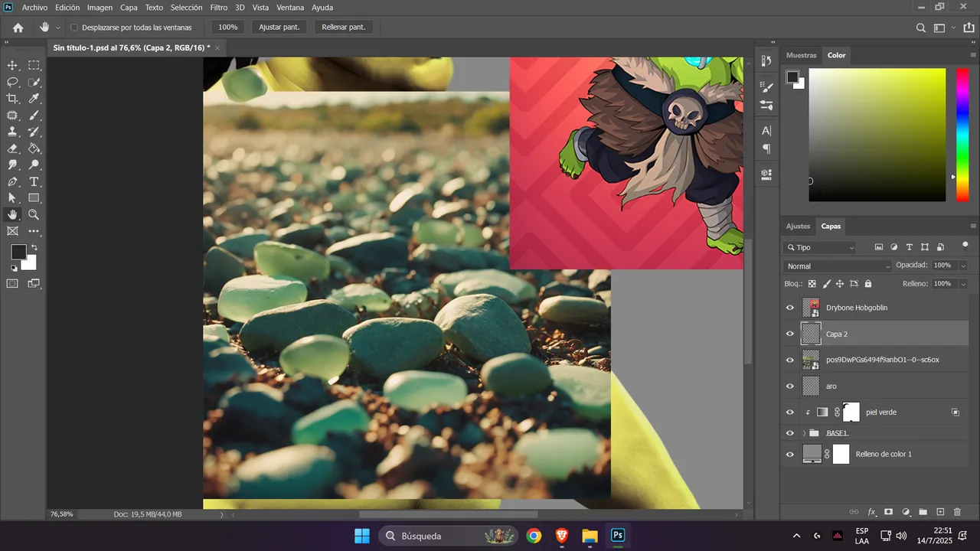Delete layer with trash icon

[958, 512]
